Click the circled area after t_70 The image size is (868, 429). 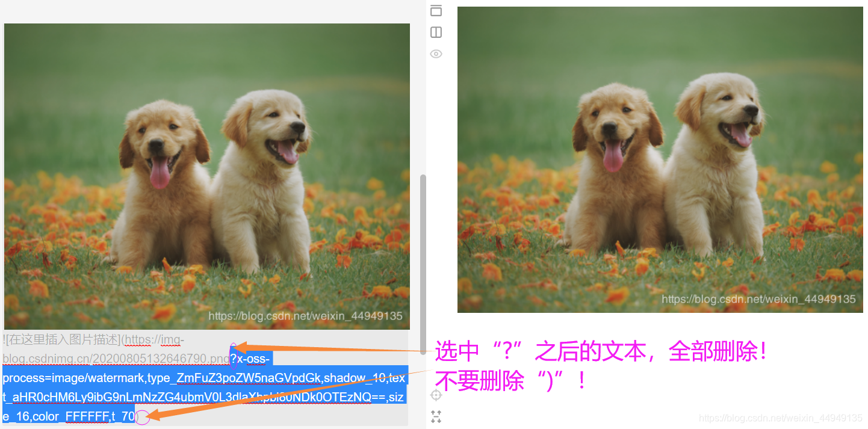pos(141,417)
